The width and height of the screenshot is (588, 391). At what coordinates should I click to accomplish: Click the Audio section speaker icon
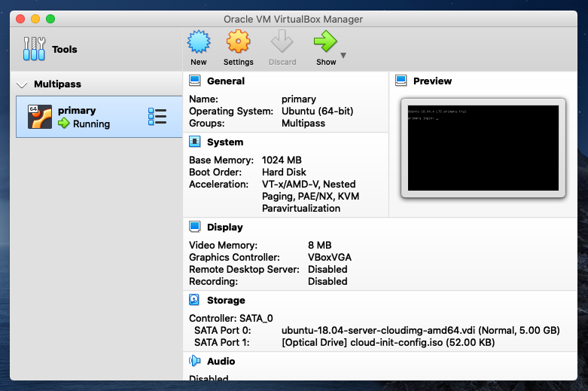pyautogui.click(x=195, y=361)
